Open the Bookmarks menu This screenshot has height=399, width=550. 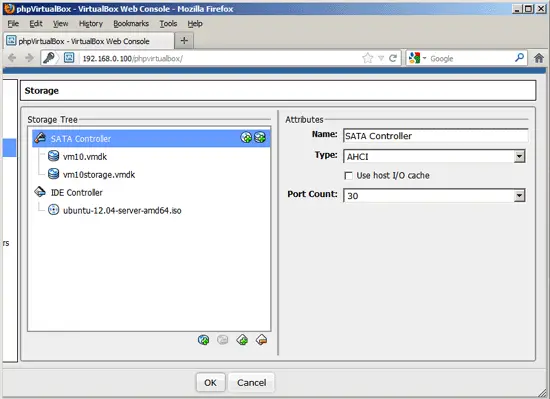(x=131, y=23)
